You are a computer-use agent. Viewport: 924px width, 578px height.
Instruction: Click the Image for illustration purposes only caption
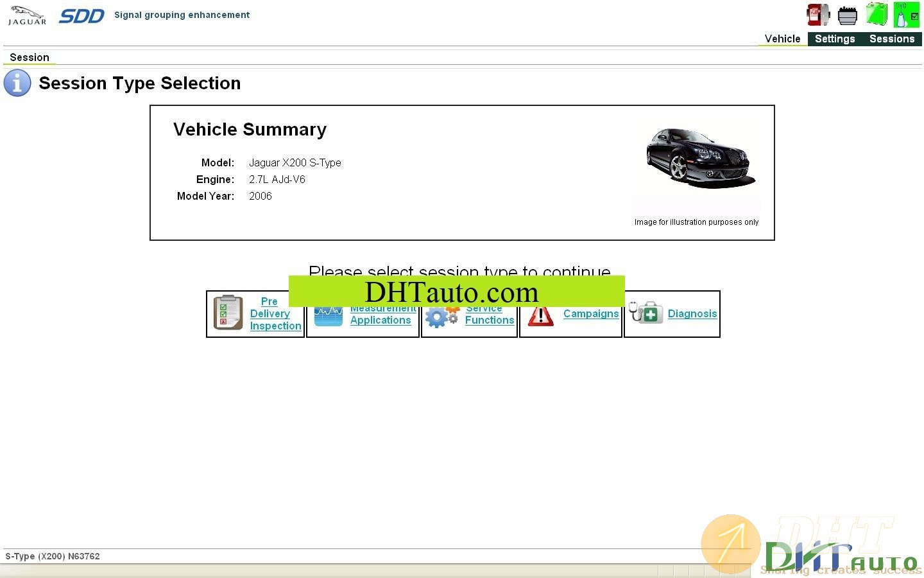point(696,222)
